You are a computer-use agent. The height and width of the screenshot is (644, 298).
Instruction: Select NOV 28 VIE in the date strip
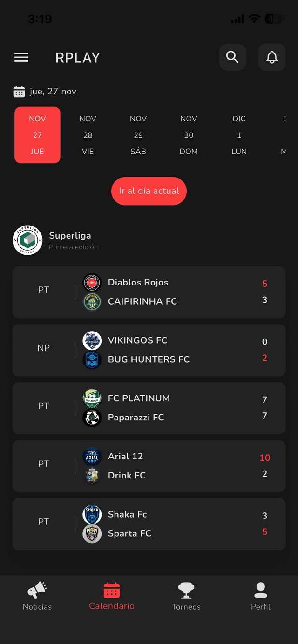pos(88,135)
